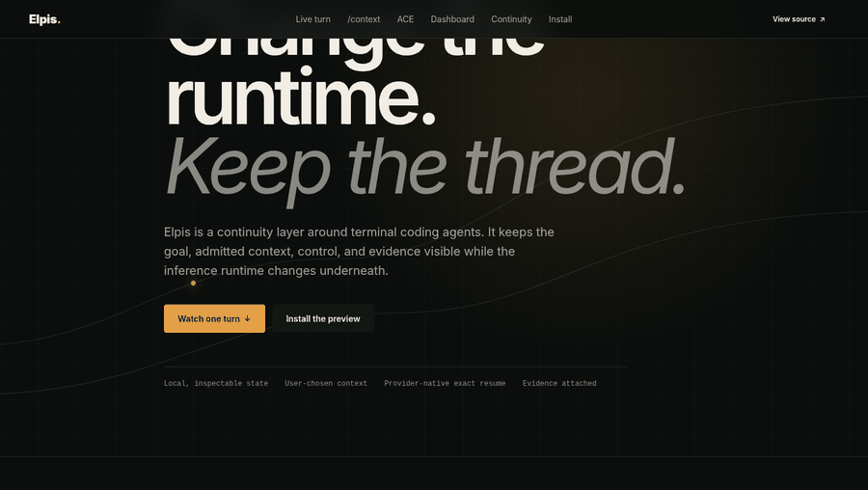Jump to the Dashboard section
This screenshot has height=490, width=868.
(452, 19)
